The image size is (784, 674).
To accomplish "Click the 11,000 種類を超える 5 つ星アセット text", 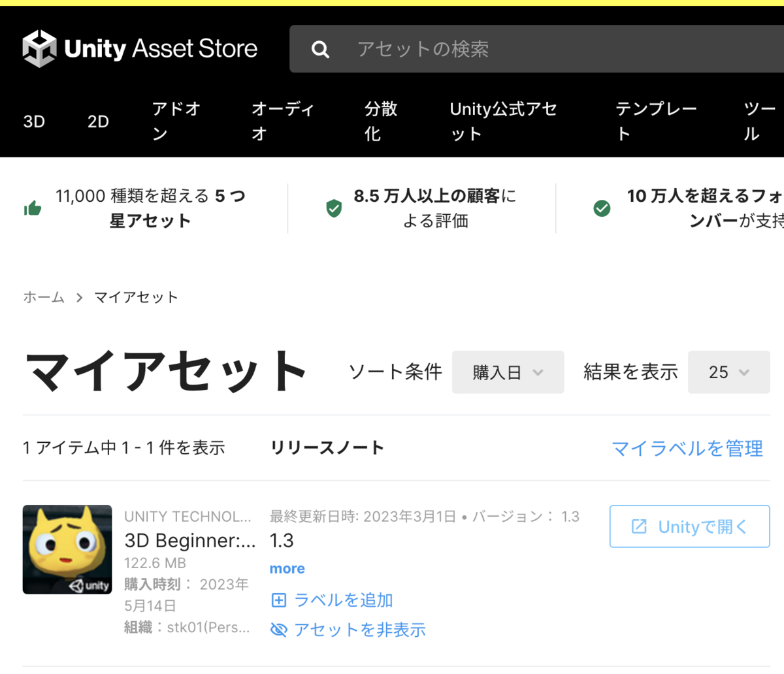I will (150, 208).
